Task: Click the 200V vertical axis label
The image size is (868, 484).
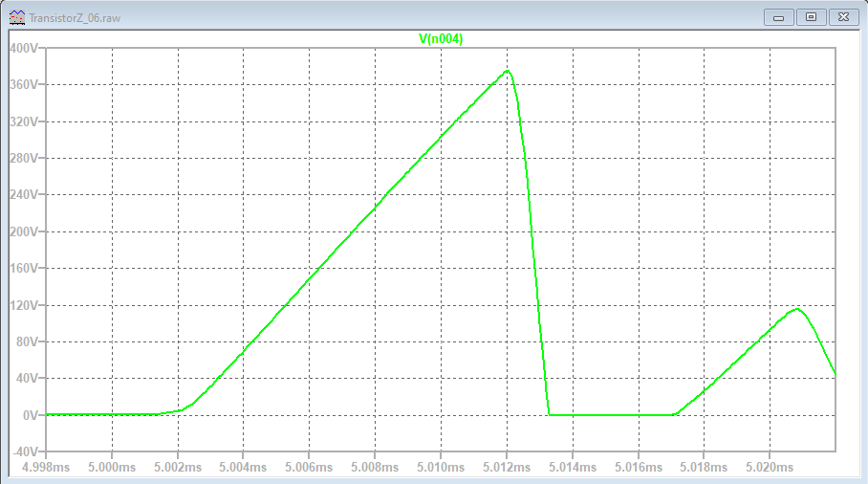Action: tap(22, 231)
